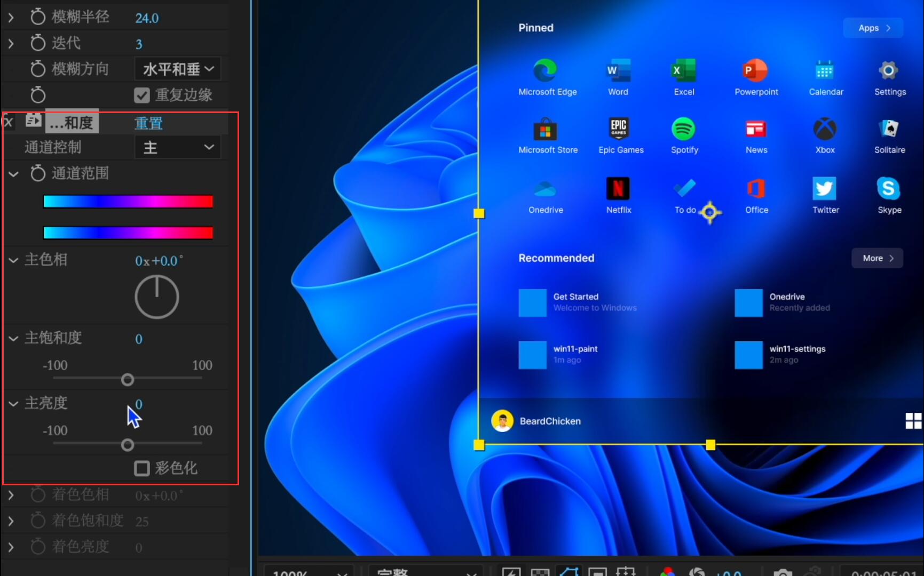Click the lower 通道范围 color bar
This screenshot has width=924, height=576.
click(x=128, y=233)
